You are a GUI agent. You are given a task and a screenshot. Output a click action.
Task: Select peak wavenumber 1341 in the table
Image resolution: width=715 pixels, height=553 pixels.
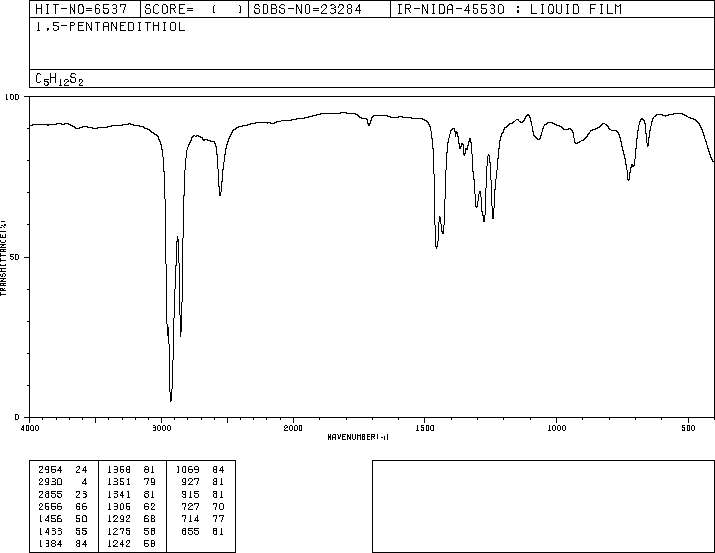coord(119,495)
